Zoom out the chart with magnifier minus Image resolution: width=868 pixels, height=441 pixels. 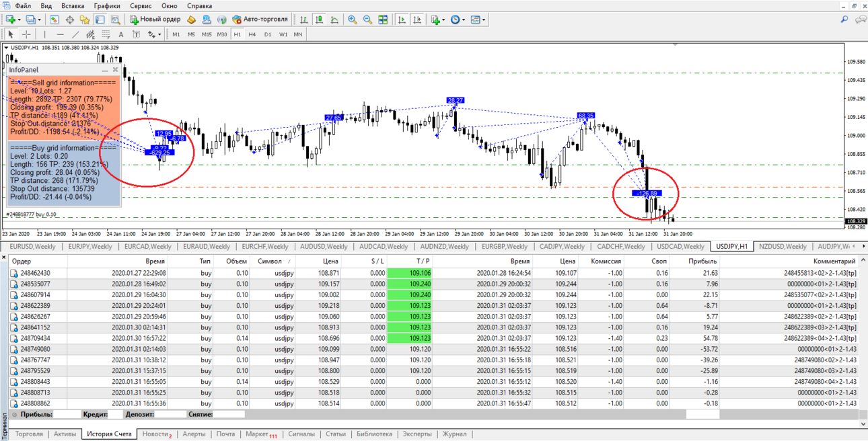coord(367,19)
